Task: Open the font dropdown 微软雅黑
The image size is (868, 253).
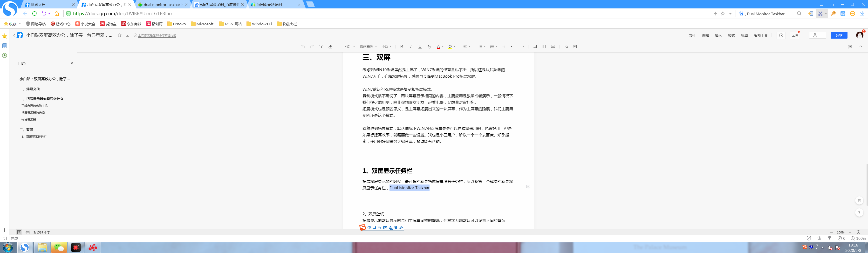Action: 368,47
